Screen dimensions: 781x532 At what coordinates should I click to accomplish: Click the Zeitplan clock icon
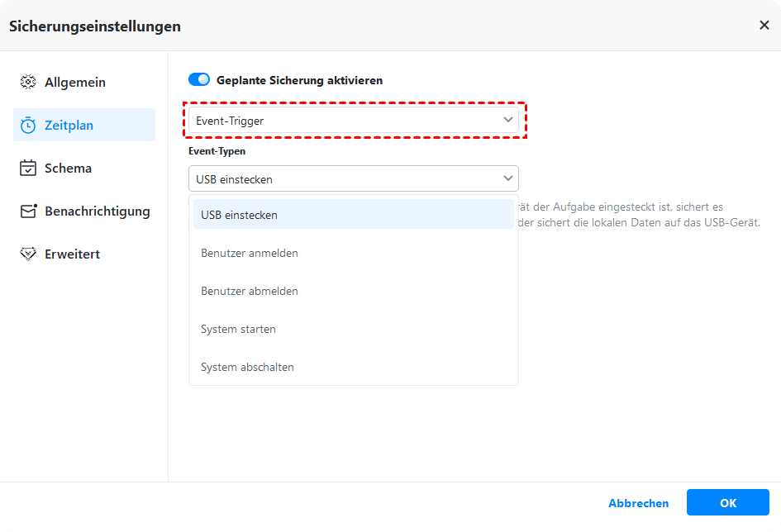click(x=28, y=126)
